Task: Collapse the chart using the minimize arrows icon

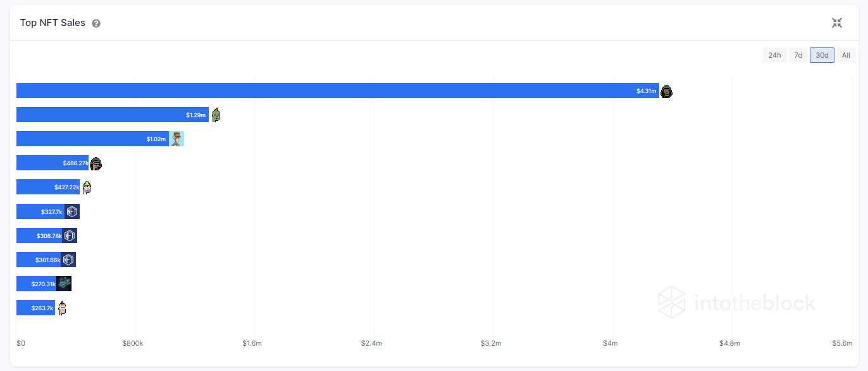Action: tap(836, 23)
